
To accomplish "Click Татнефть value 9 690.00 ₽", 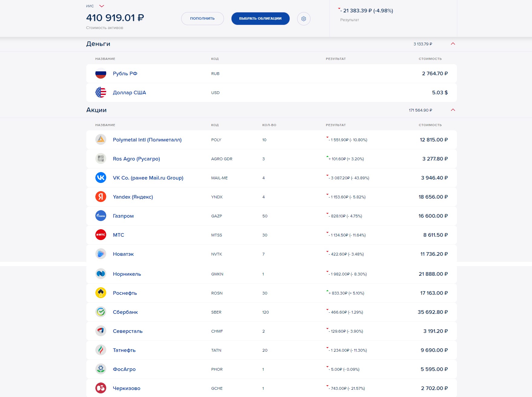I will click(x=434, y=350).
